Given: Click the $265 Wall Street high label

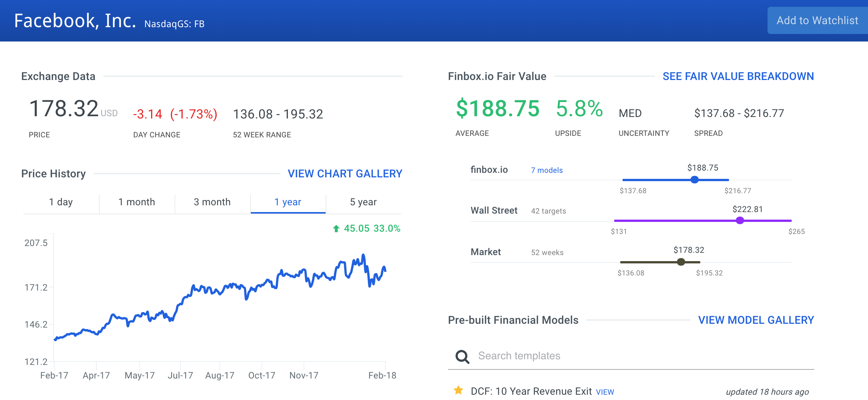Looking at the screenshot, I should [796, 231].
